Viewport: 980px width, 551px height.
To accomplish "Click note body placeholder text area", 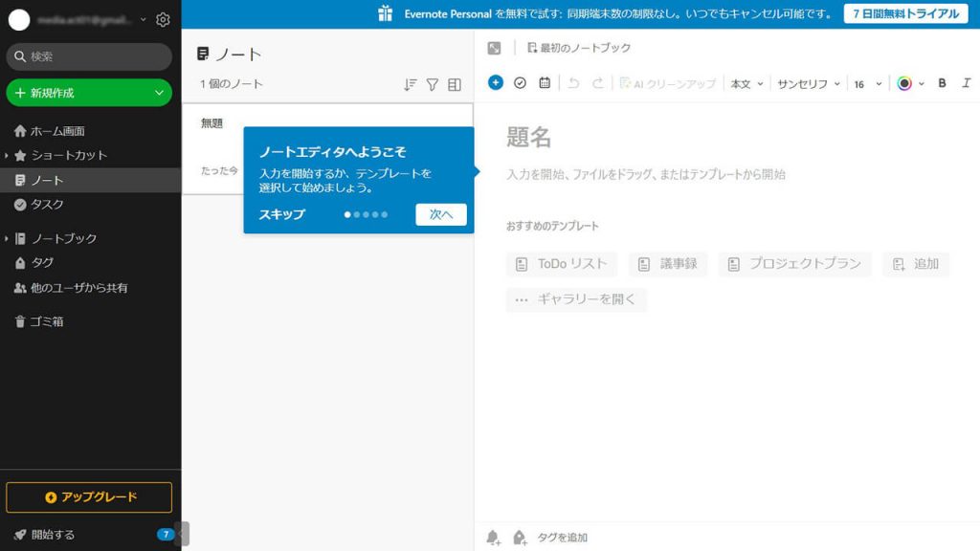I will 646,174.
